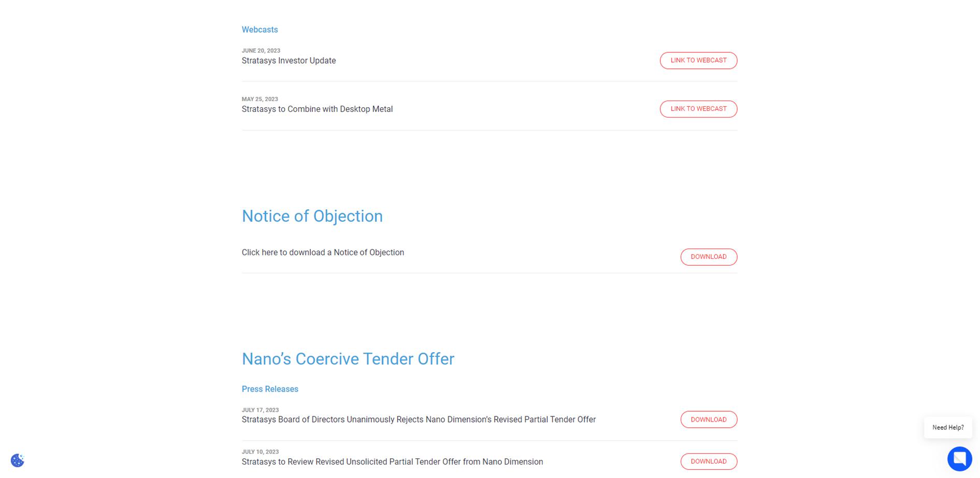Image resolution: width=980 pixels, height=478 pixels.
Task: Download the July 17, 2023 press release
Action: (708, 419)
